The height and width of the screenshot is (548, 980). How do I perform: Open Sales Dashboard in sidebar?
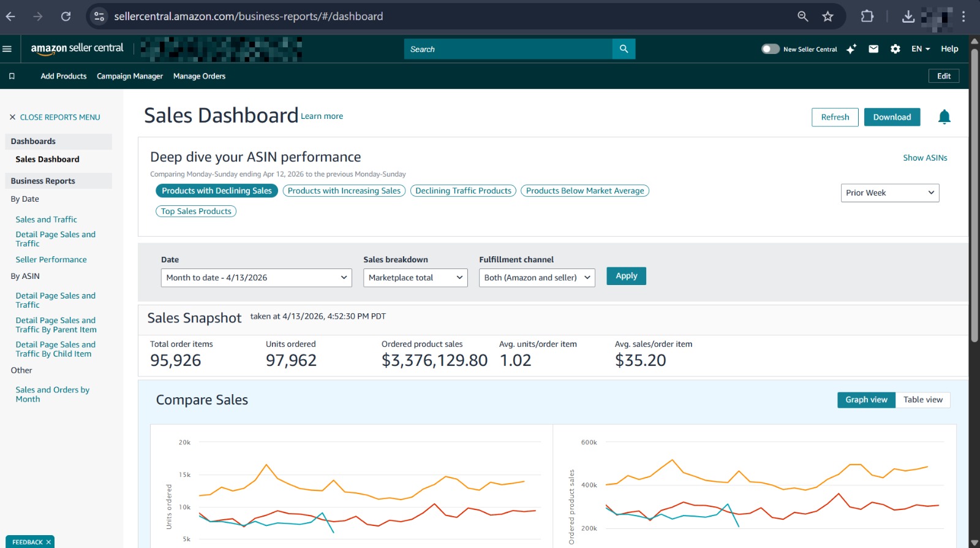coord(47,159)
